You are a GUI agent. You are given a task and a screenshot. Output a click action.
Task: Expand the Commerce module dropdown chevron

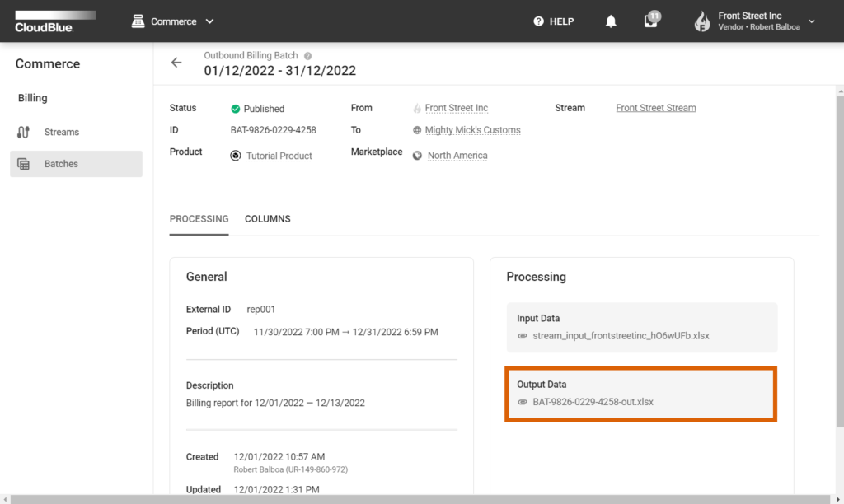210,21
